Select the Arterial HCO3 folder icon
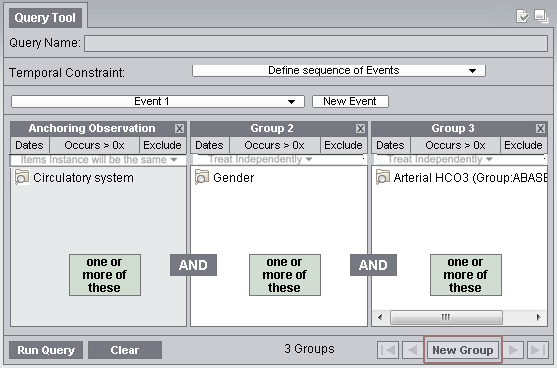 383,177
